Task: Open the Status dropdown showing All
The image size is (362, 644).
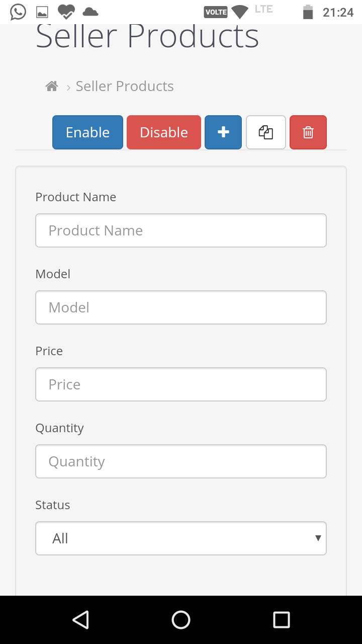Action: (181, 538)
